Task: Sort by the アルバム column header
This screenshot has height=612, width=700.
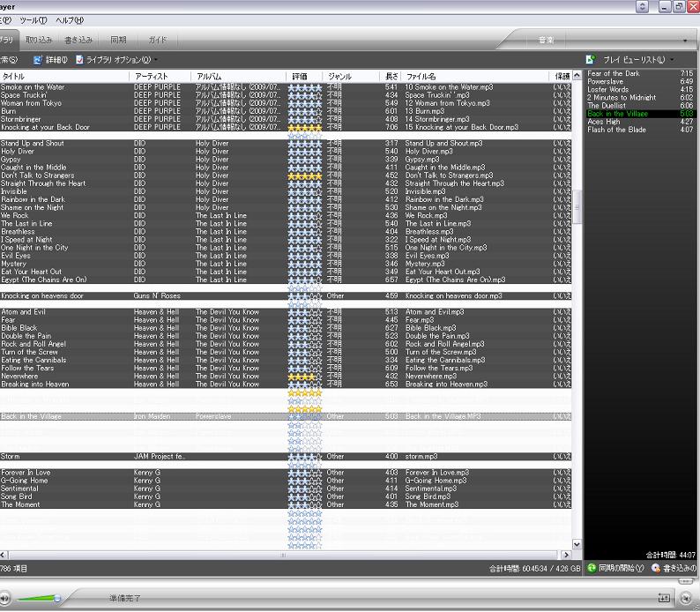Action: (x=238, y=77)
